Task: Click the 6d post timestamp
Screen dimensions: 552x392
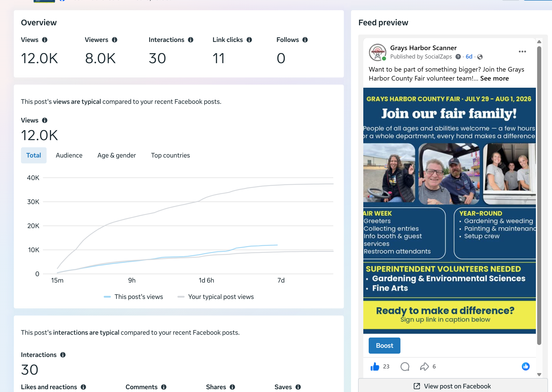Action: (469, 57)
